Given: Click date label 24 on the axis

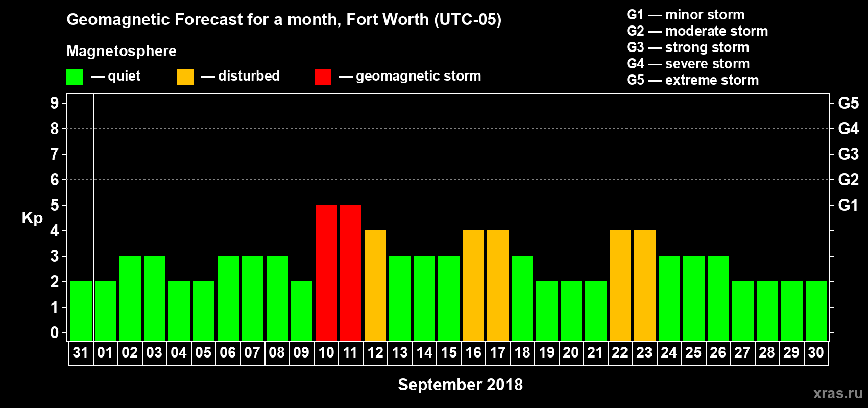Looking at the screenshot, I should pyautogui.click(x=669, y=352).
